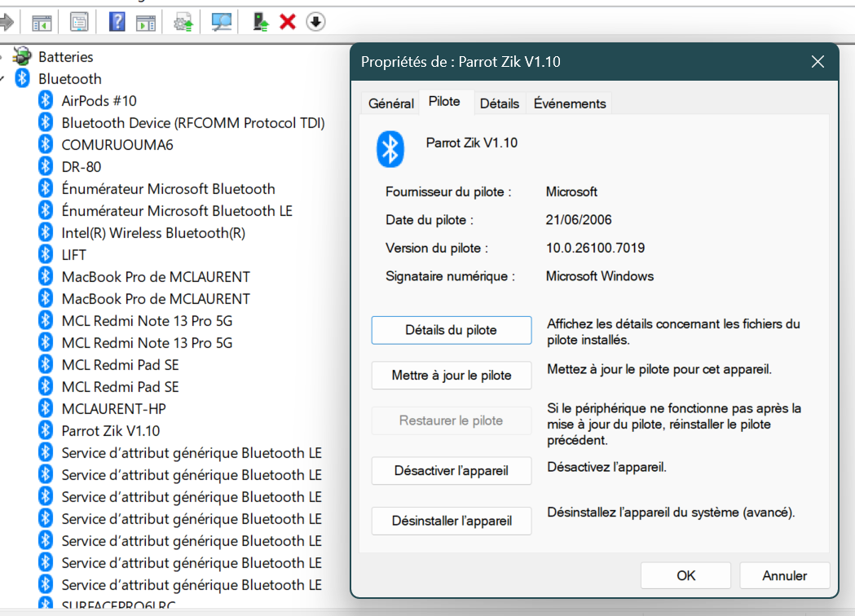Click the Signataire numérique label
Viewport: 855px width, 616px height.
pos(450,276)
